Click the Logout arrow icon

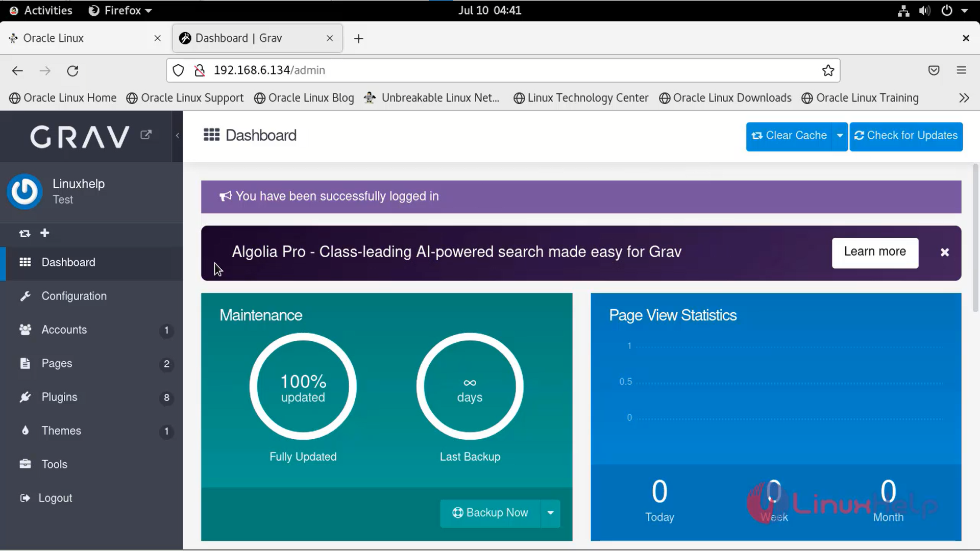[x=25, y=498]
